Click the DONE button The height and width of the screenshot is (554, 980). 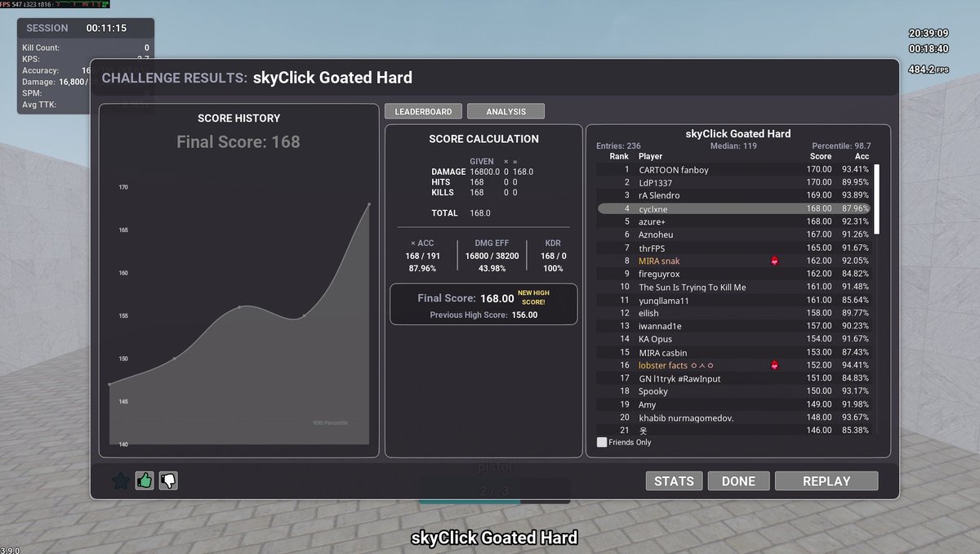pos(738,481)
